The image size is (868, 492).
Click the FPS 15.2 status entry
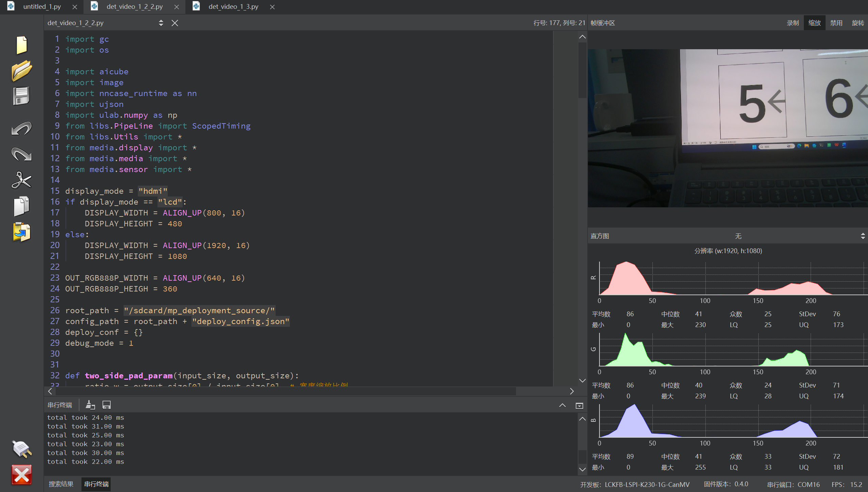pos(847,485)
